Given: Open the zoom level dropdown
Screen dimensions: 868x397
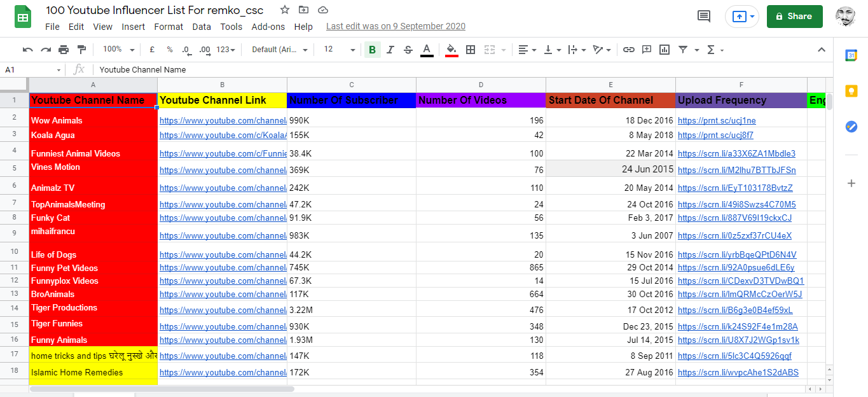Looking at the screenshot, I should [118, 50].
